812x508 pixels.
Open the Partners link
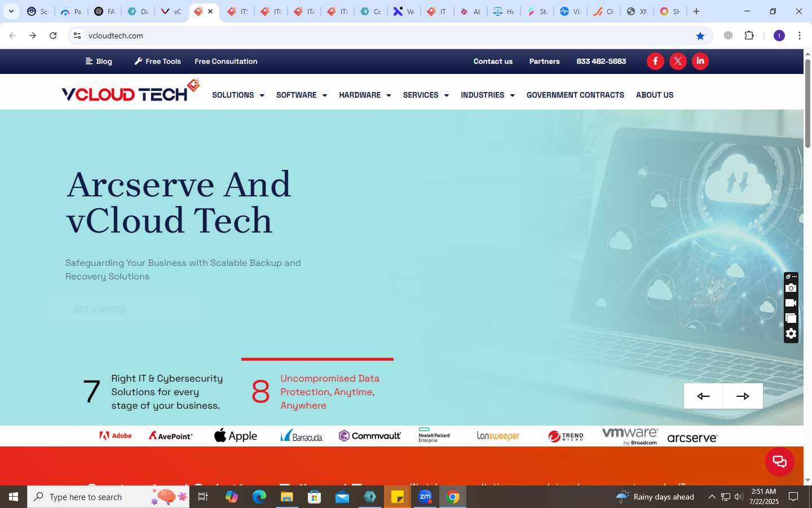[544, 62]
